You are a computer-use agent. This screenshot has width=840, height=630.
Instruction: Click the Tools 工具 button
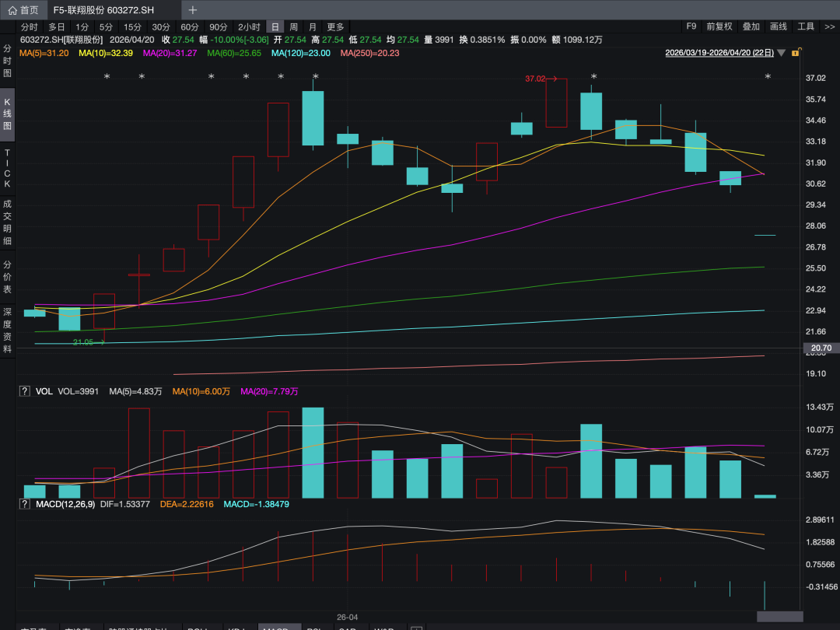(806, 26)
